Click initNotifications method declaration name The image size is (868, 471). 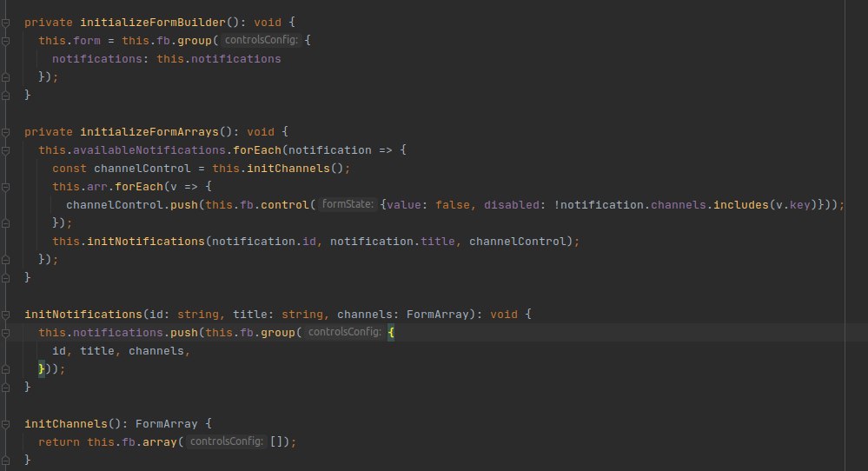(83, 315)
